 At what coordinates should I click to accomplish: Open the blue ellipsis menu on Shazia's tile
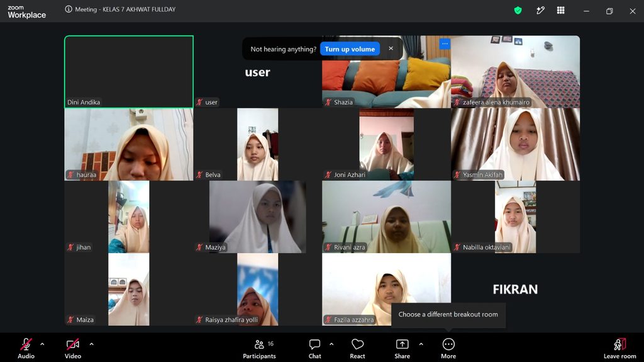click(x=445, y=43)
